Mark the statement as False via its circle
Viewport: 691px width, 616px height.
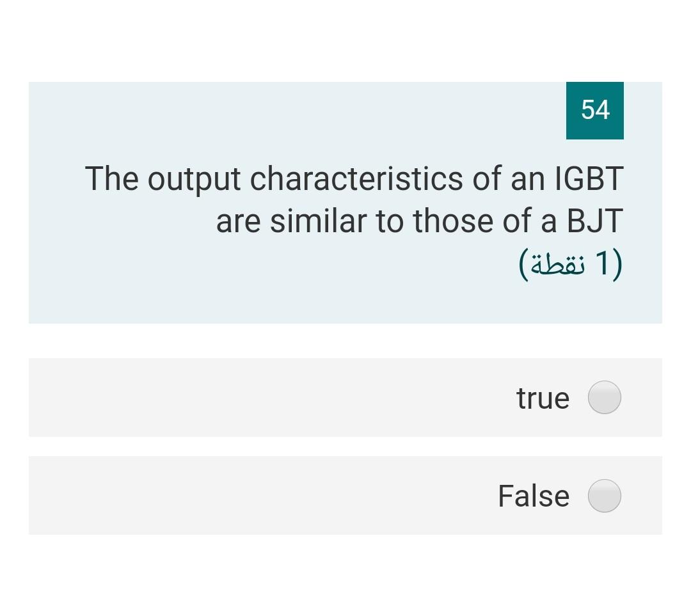[604, 496]
